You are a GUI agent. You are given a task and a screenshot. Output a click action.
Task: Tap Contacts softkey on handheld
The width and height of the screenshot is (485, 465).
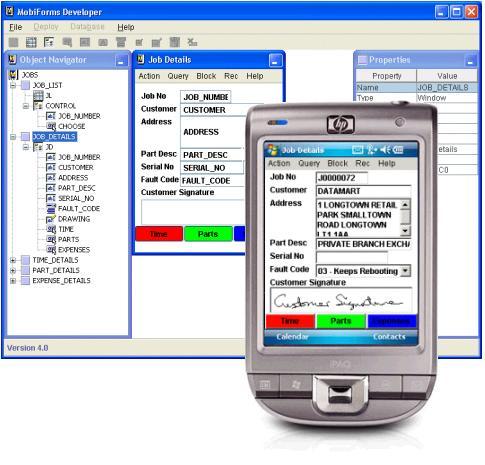coord(389,337)
